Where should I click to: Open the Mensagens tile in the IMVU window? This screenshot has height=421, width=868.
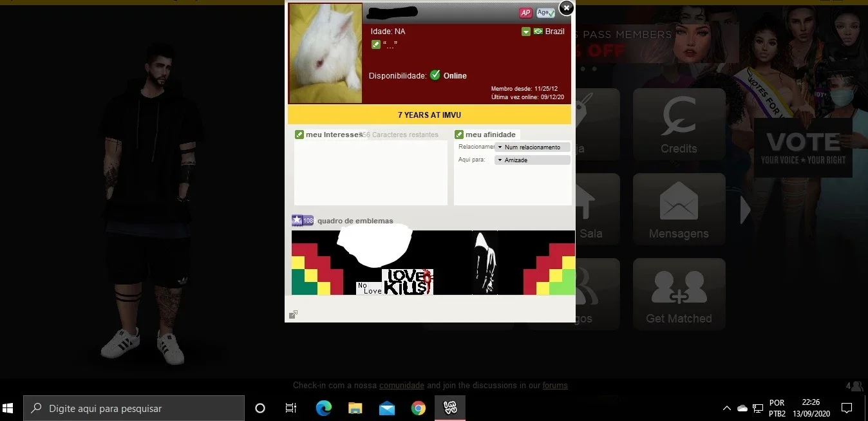pos(679,210)
